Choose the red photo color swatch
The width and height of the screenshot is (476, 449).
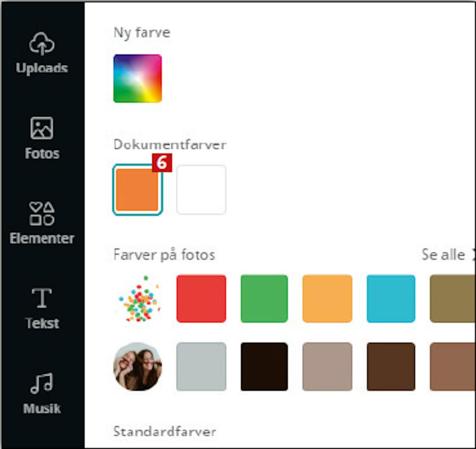[201, 299]
